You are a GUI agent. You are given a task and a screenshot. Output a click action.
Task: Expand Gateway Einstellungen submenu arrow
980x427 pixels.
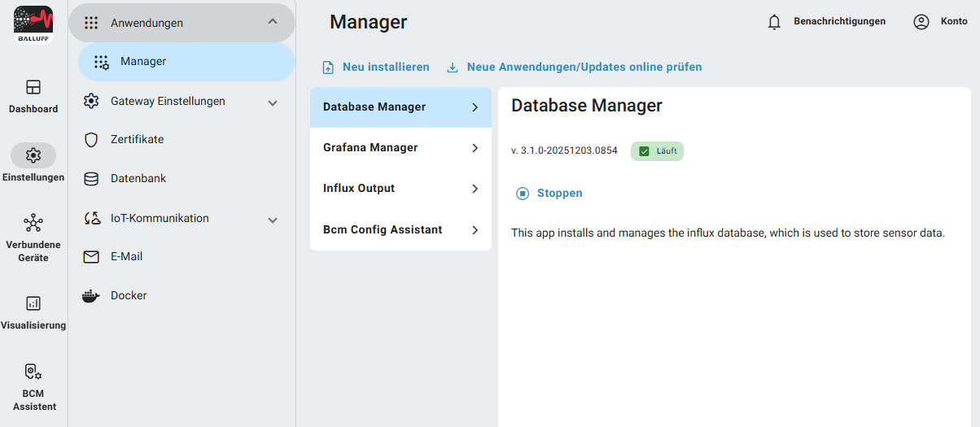(273, 102)
